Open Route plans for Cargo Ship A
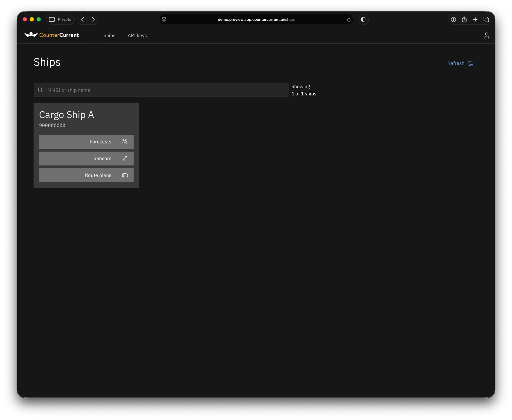The image size is (512, 420). pyautogui.click(x=86, y=175)
